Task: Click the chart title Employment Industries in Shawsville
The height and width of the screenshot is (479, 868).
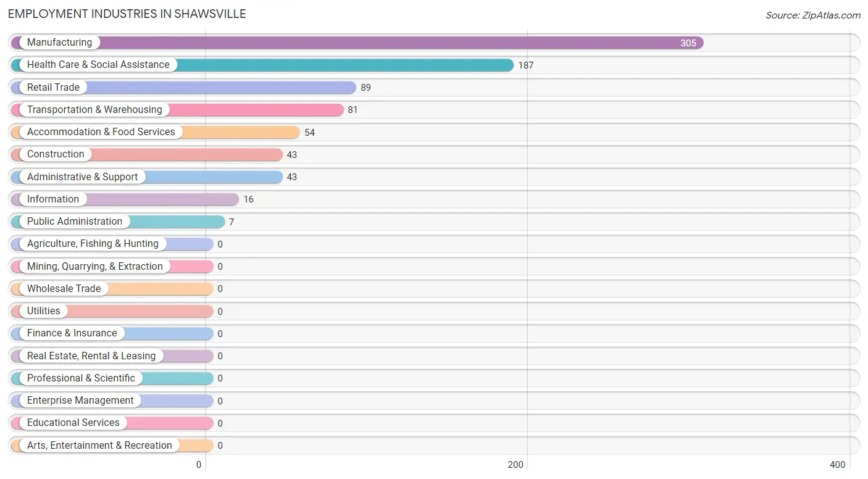Action: (127, 14)
